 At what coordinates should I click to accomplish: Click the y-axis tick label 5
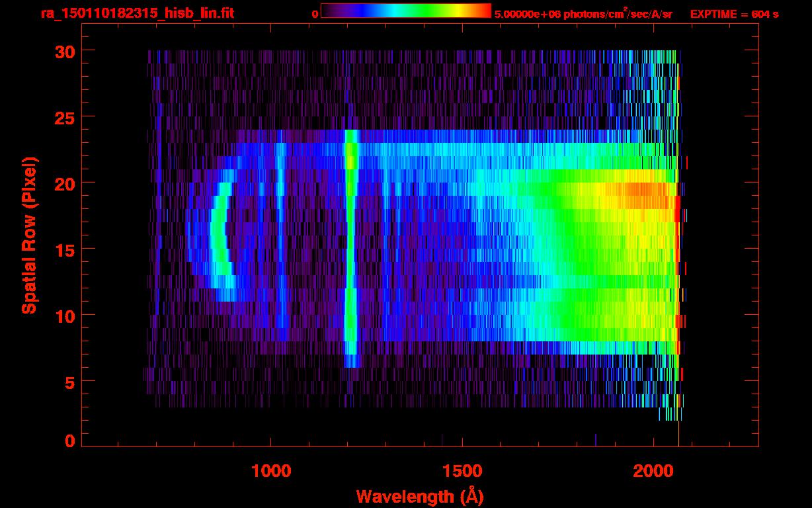tap(69, 382)
